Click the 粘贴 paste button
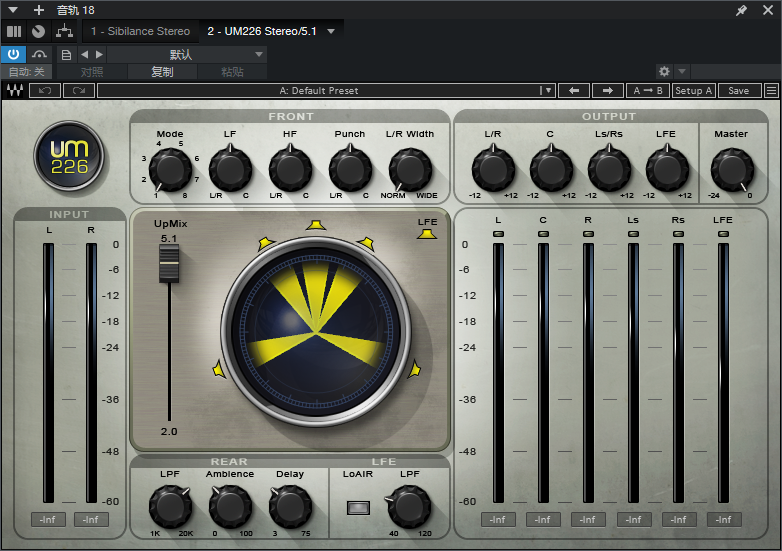 (232, 72)
